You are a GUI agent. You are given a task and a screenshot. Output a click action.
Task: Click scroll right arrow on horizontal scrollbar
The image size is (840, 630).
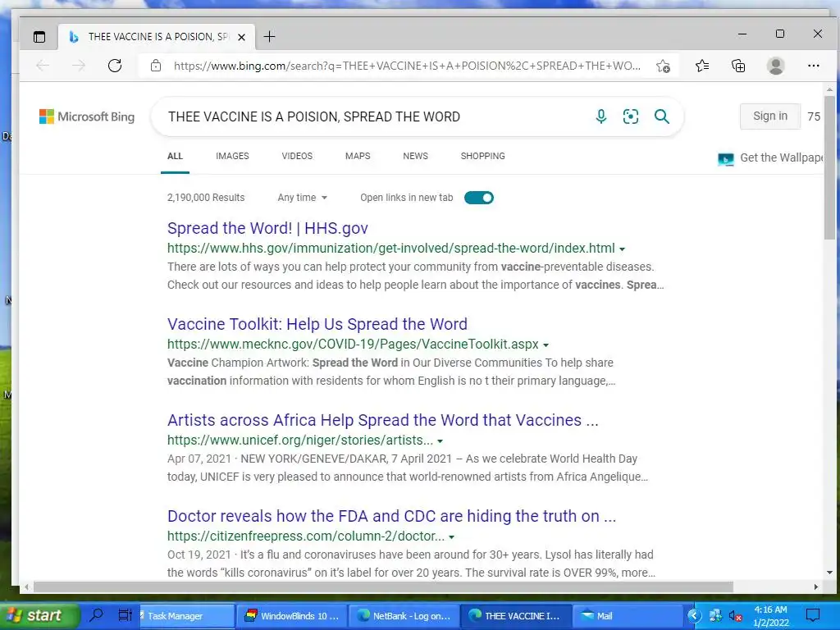(816, 587)
